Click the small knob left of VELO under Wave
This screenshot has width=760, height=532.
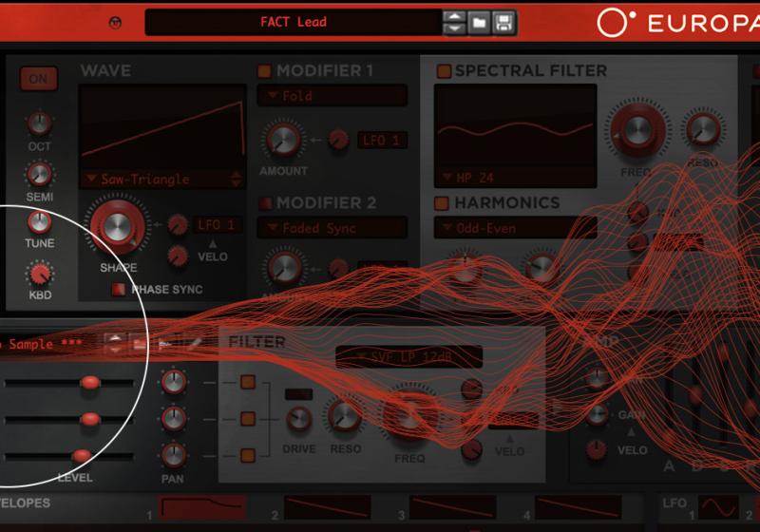coord(178,256)
